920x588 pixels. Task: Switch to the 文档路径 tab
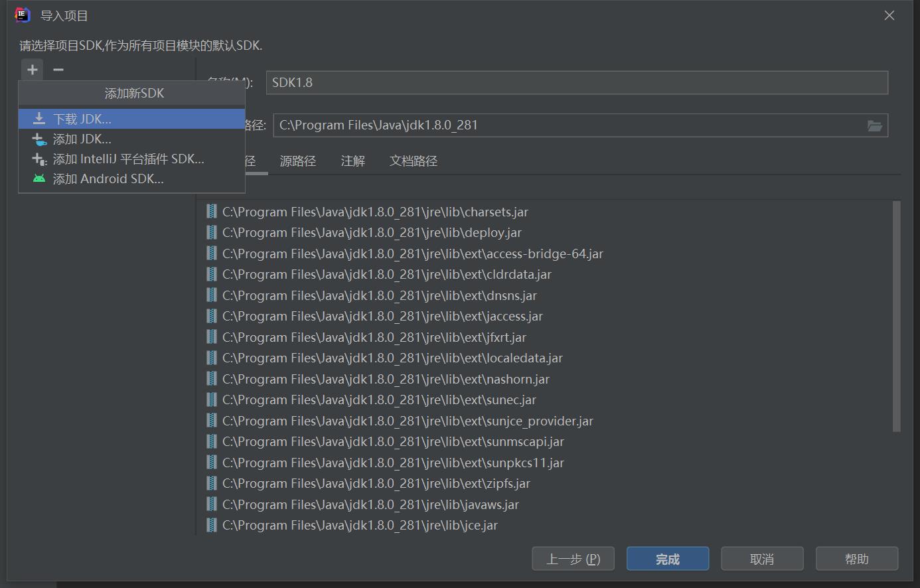(413, 161)
